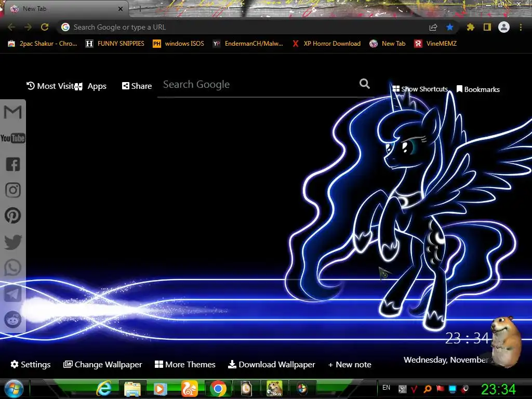Open Pinterest from the side panel
Image resolution: width=532 pixels, height=399 pixels.
(13, 216)
